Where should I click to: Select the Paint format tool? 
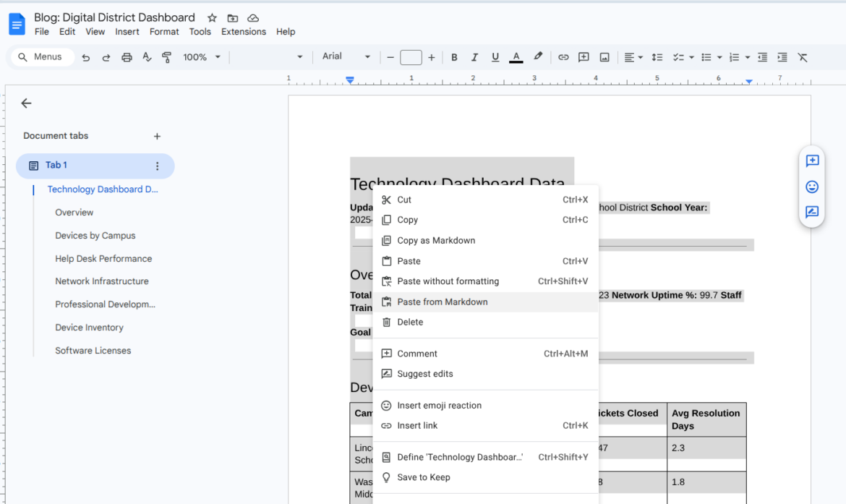tap(167, 57)
